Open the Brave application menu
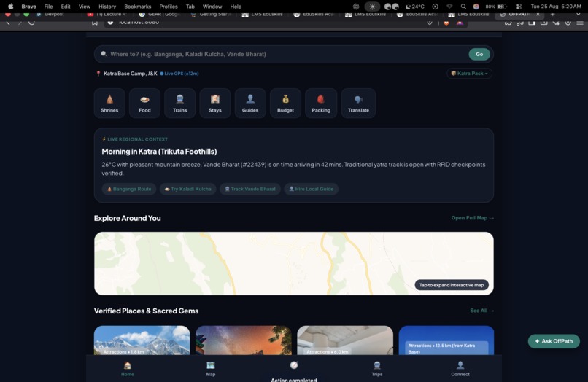Viewport: 588px width, 382px height. 29,7
